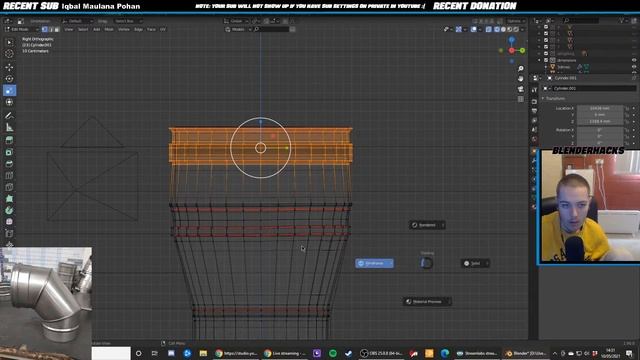Open the Add menu

pos(96,29)
